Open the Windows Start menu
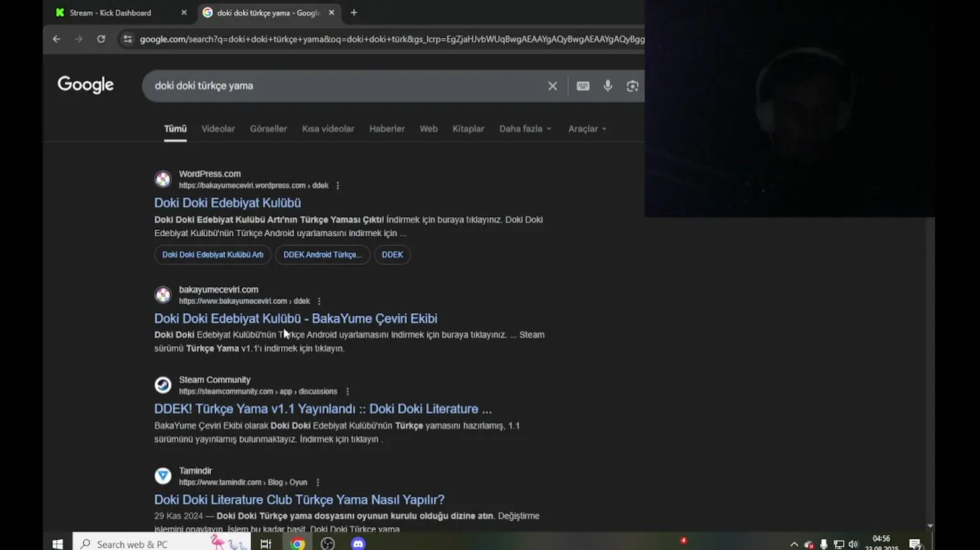Screen dimensions: 980x550 [x=57, y=544]
